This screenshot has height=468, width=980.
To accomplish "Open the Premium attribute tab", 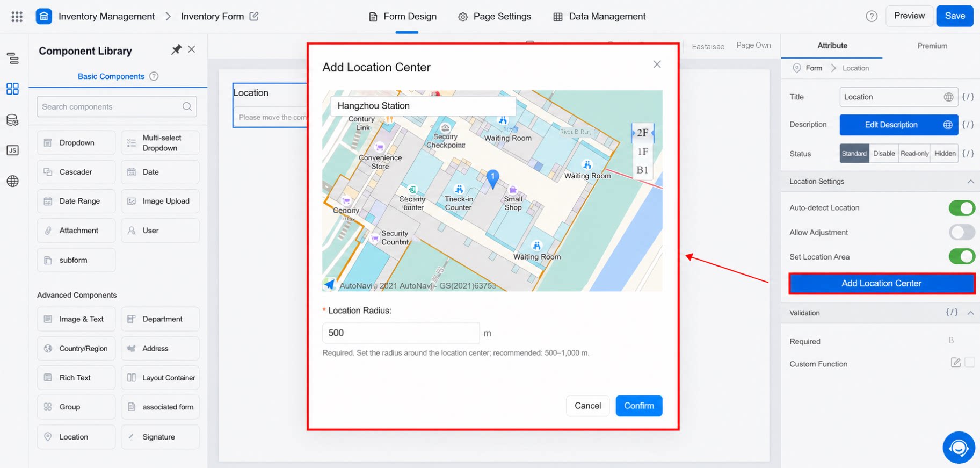I will pyautogui.click(x=932, y=46).
